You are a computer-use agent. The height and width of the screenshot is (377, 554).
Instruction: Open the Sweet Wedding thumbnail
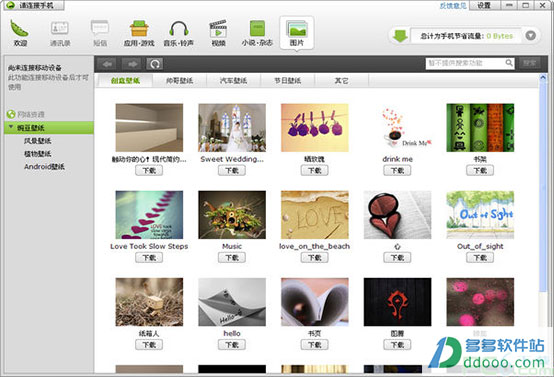pos(232,128)
